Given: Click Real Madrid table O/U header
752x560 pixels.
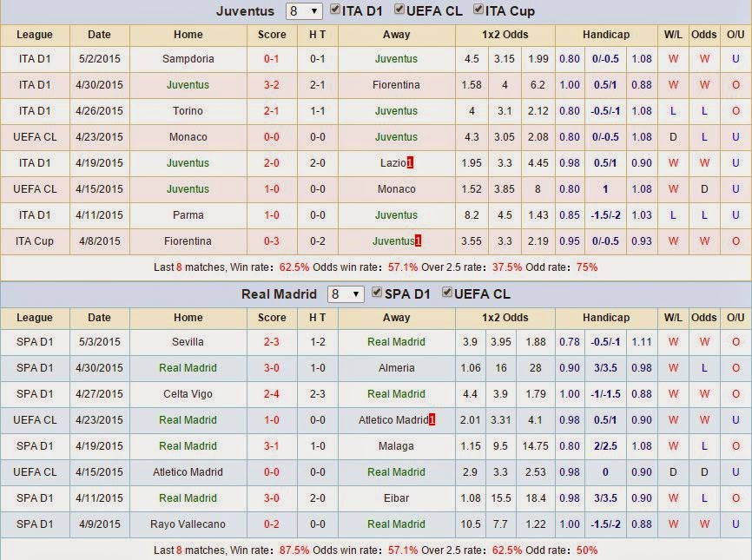Looking at the screenshot, I should coord(736,318).
